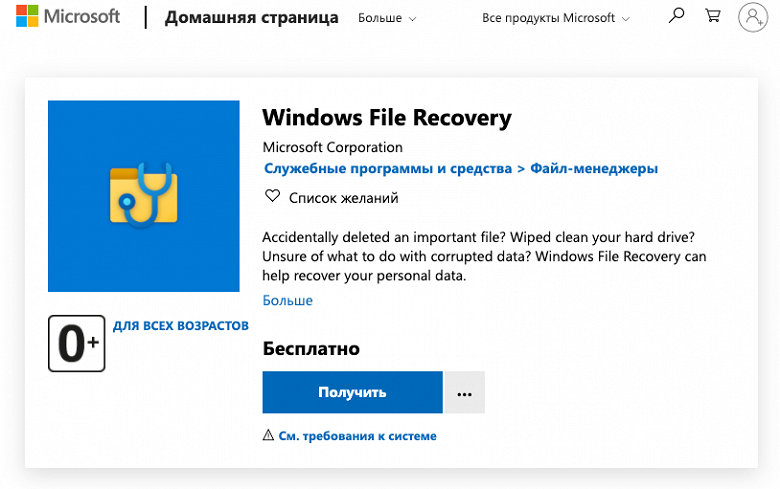Open the "Файл-менеджеры" subcategory link
This screenshot has height=489, width=780.
[x=594, y=169]
